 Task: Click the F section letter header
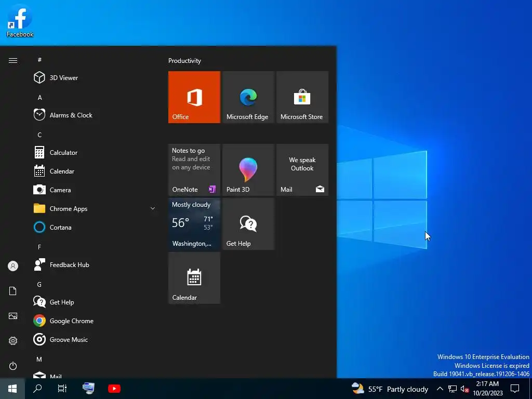[39, 247]
